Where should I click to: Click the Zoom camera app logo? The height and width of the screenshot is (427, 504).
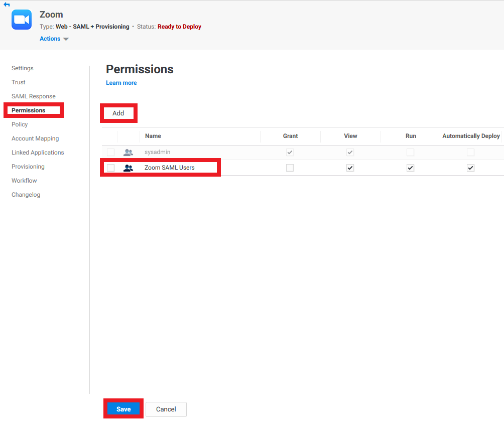click(x=22, y=20)
